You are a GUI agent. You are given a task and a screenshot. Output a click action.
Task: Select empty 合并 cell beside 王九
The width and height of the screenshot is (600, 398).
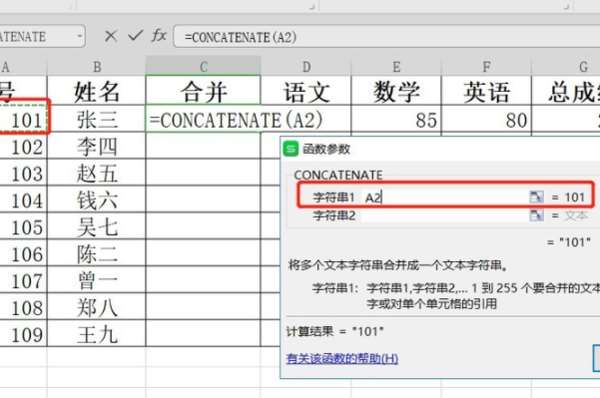coord(203,333)
